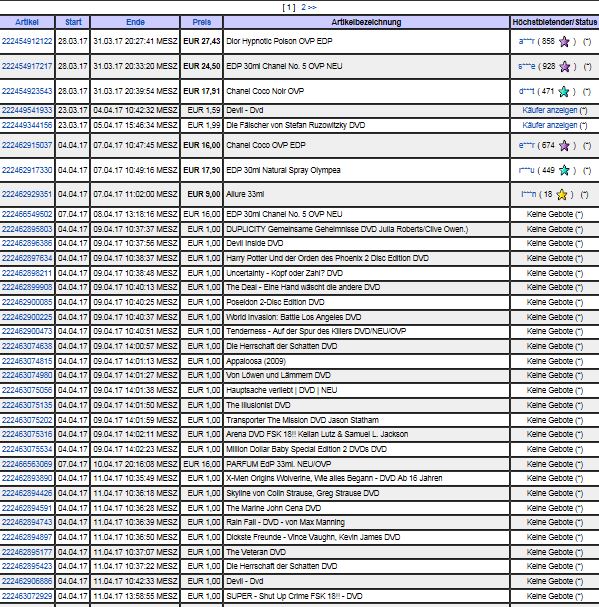The height and width of the screenshot is (607, 599).
Task: Click current page indicator [1]
Action: pos(289,7)
